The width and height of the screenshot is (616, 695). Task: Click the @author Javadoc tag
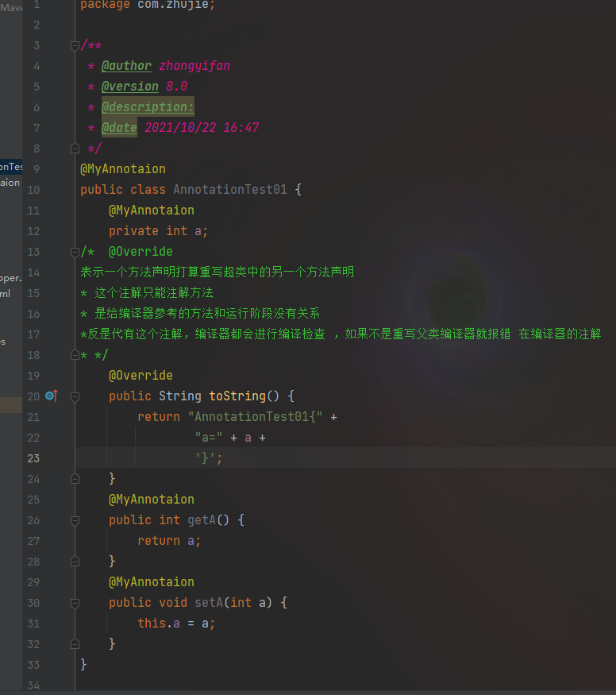[x=126, y=66]
